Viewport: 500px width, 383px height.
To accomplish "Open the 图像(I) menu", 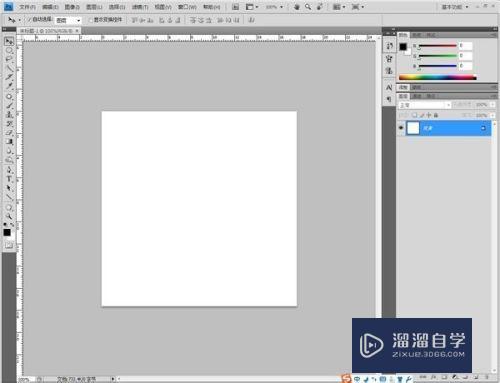I will (x=72, y=7).
